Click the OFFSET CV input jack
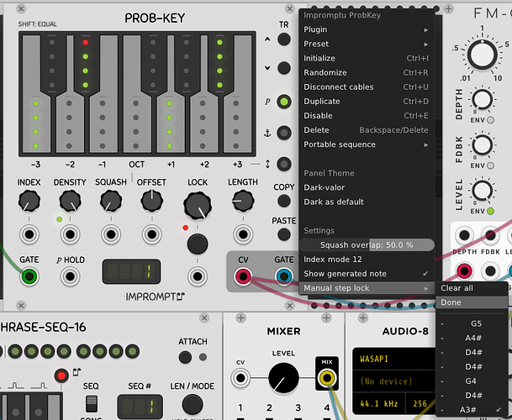The height and width of the screenshot is (420, 512). point(152,234)
